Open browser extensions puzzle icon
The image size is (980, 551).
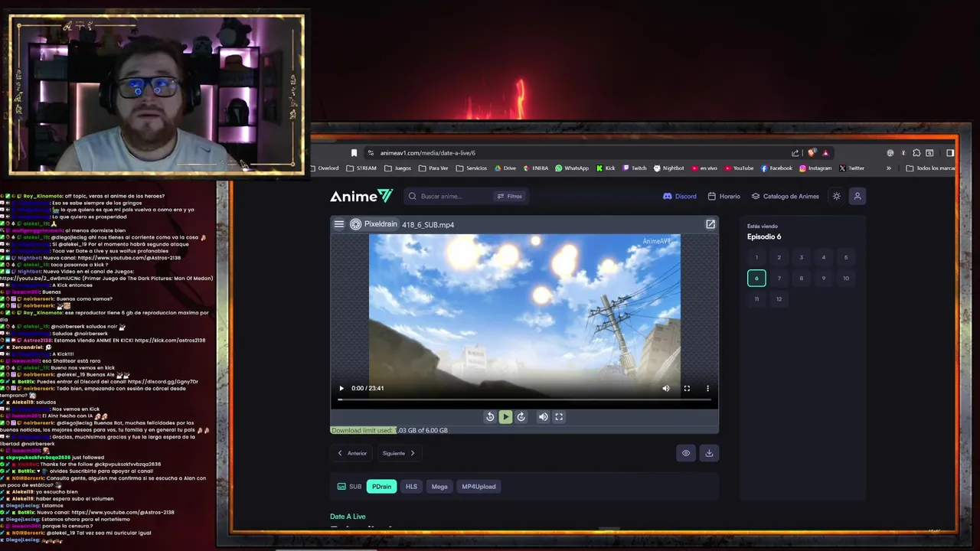(x=916, y=153)
